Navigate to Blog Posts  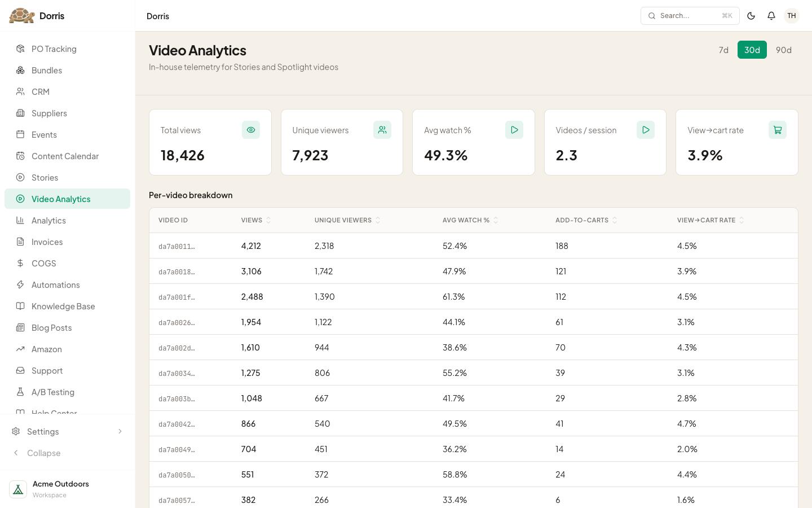(x=68, y=328)
